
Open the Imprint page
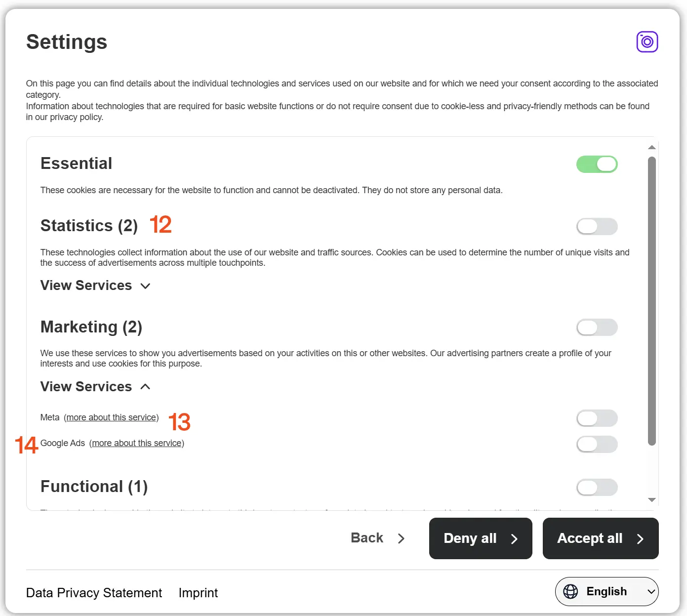198,592
